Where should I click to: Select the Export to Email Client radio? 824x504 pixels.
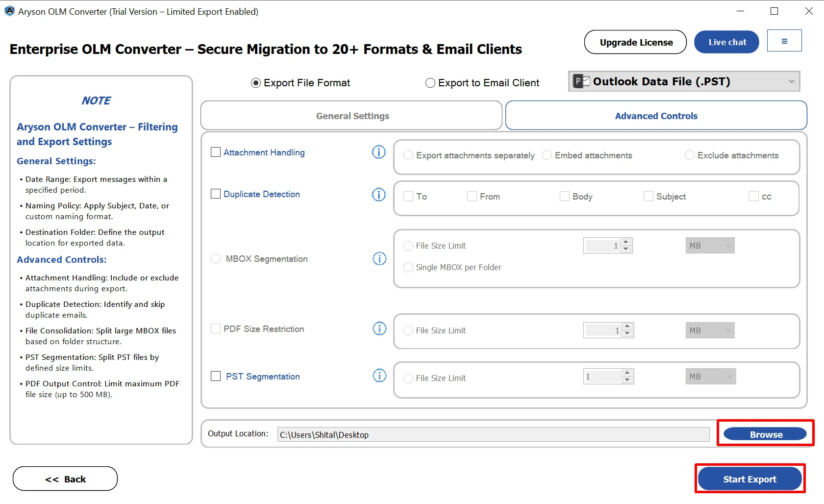pyautogui.click(x=430, y=83)
